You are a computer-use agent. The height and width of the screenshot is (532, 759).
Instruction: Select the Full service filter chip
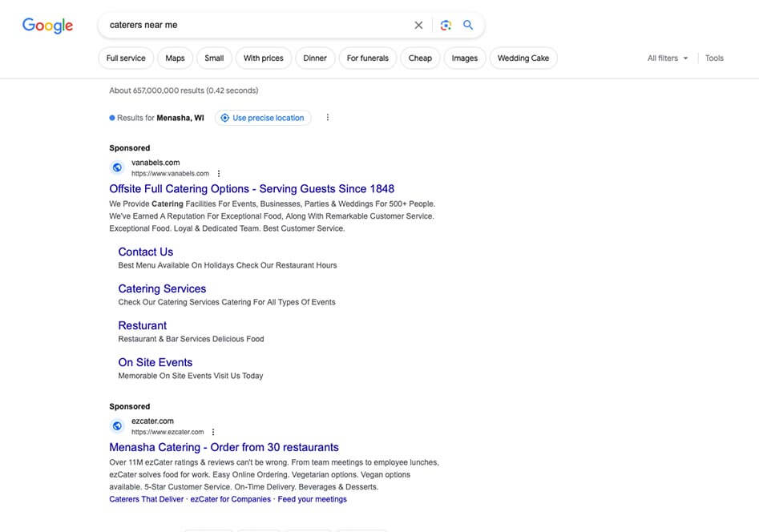pyautogui.click(x=126, y=58)
